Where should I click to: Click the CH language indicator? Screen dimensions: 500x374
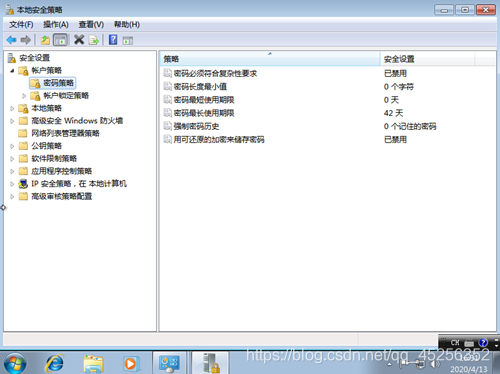coord(455,342)
